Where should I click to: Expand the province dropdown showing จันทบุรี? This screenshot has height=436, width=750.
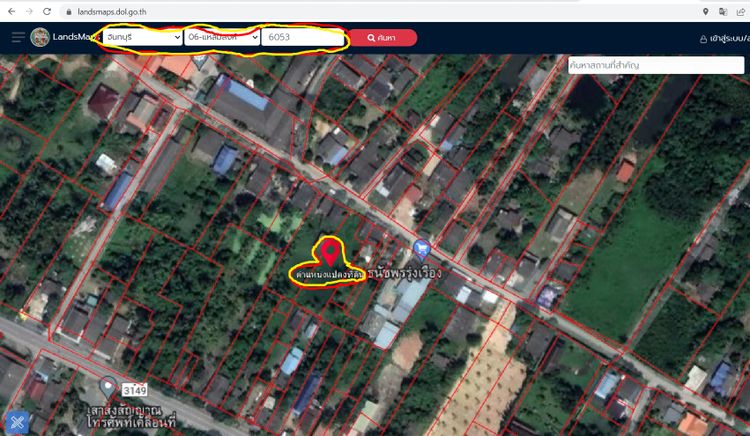click(x=142, y=37)
